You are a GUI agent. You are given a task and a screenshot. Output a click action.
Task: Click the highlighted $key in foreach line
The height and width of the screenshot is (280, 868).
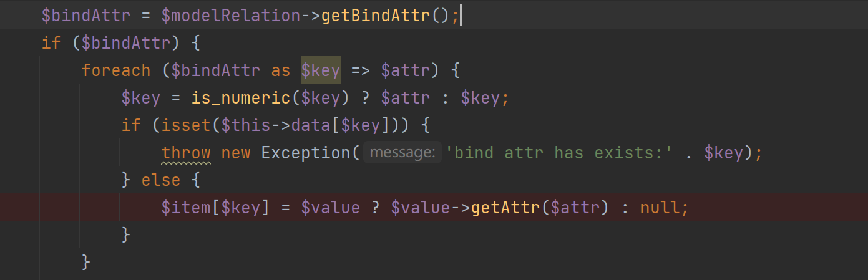coord(320,70)
